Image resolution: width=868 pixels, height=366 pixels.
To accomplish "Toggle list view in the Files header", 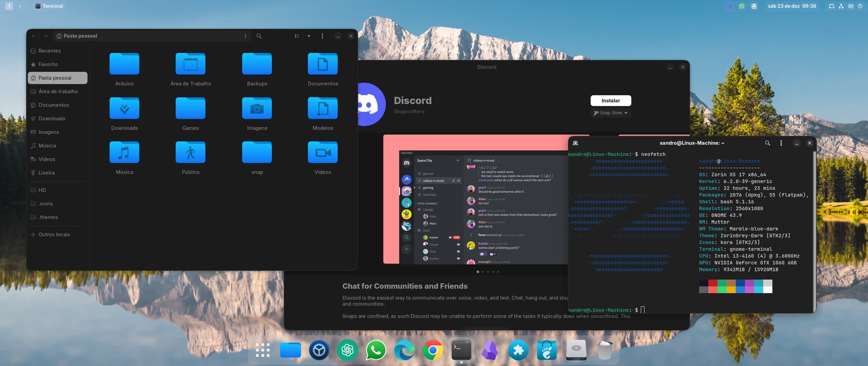I will 297,36.
